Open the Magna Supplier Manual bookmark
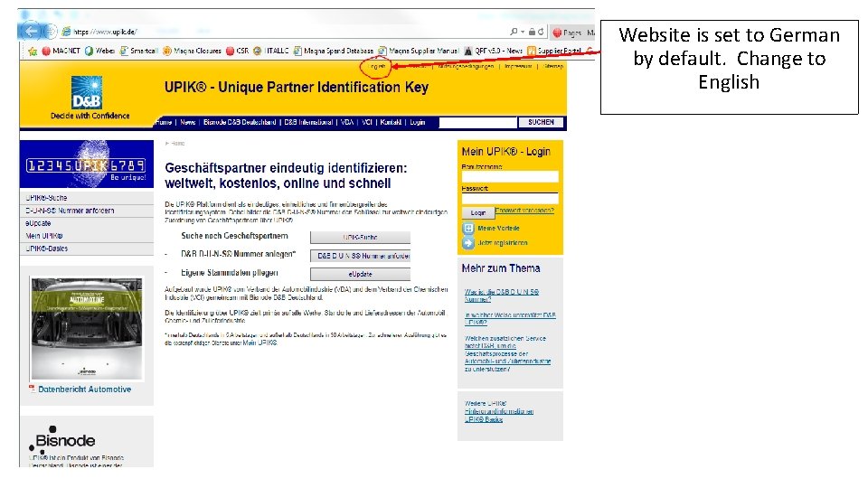 [x=419, y=51]
